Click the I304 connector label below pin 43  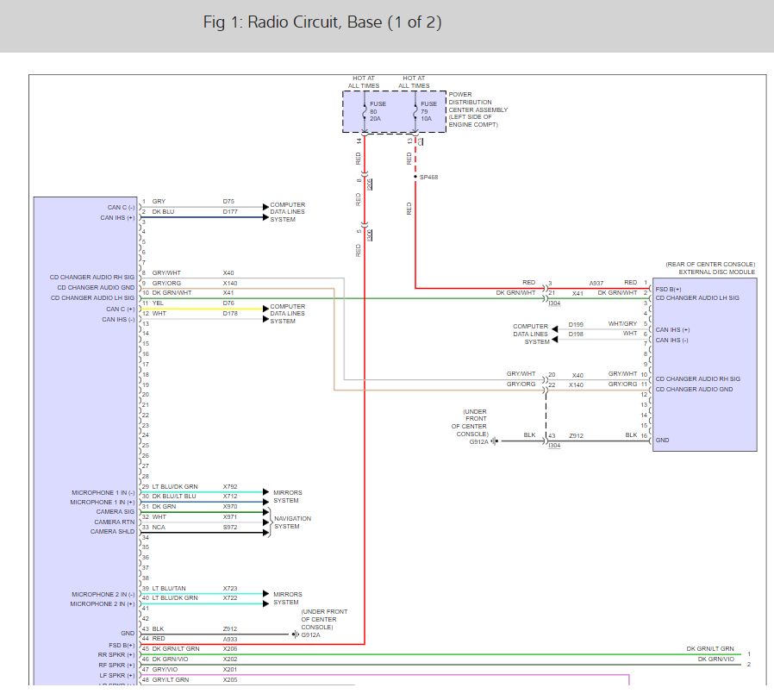pos(553,446)
